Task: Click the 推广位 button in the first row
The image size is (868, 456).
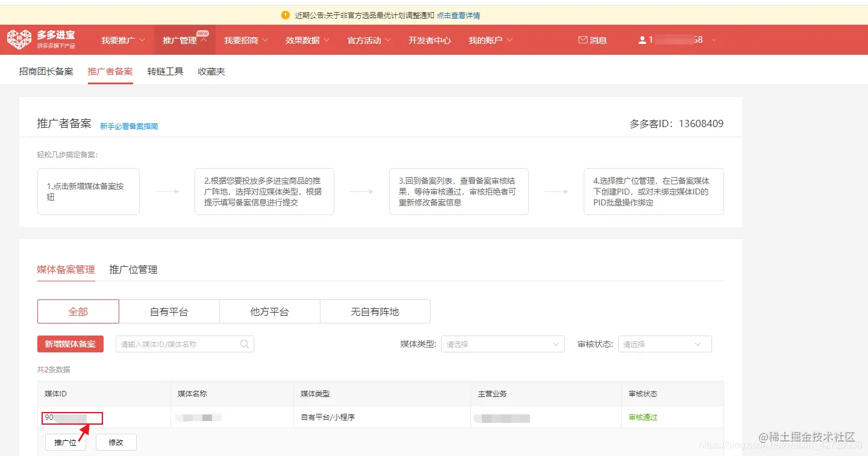Action: [66, 442]
